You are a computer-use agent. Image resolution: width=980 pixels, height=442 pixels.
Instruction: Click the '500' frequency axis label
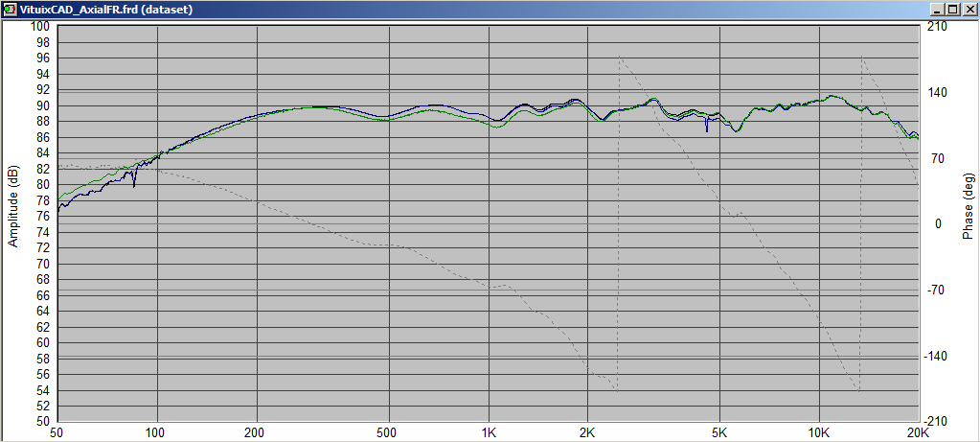click(388, 432)
